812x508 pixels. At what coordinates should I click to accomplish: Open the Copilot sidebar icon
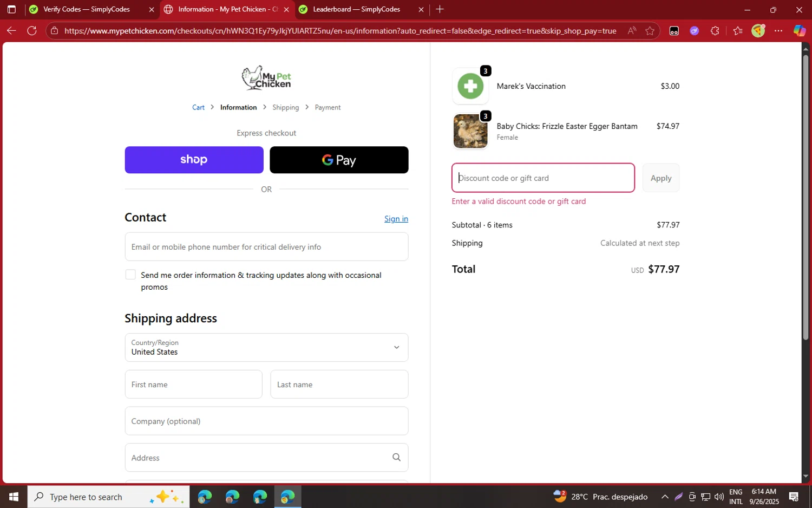coord(800,31)
